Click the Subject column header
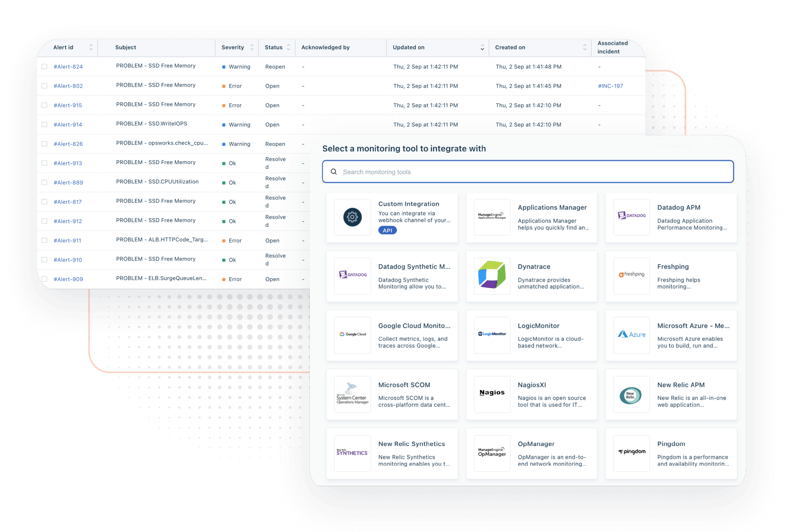Screen dimensions: 811x532 pos(126,47)
